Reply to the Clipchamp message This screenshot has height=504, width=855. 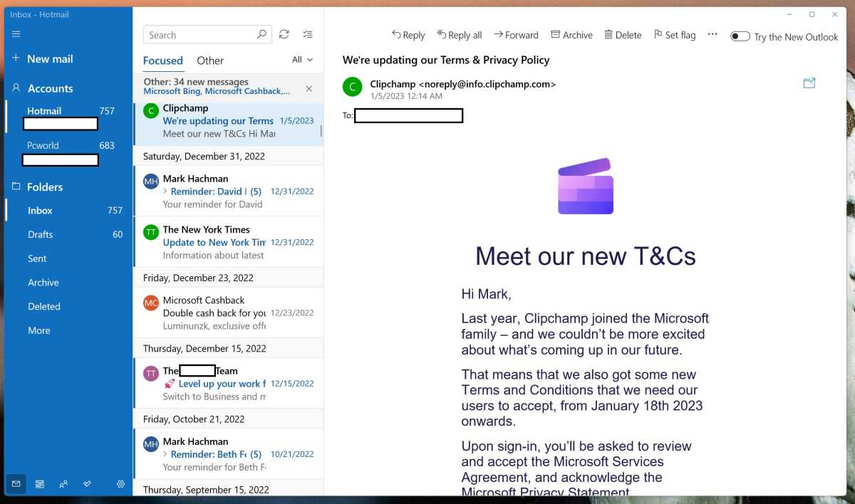coord(408,35)
